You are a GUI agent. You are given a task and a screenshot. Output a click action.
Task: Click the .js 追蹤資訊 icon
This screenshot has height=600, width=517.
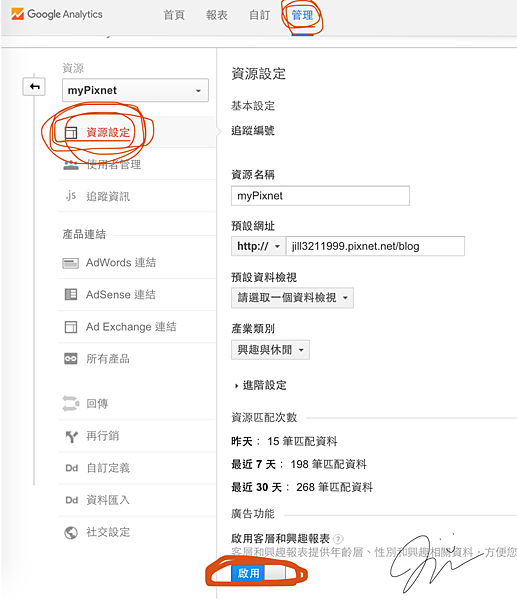71,196
